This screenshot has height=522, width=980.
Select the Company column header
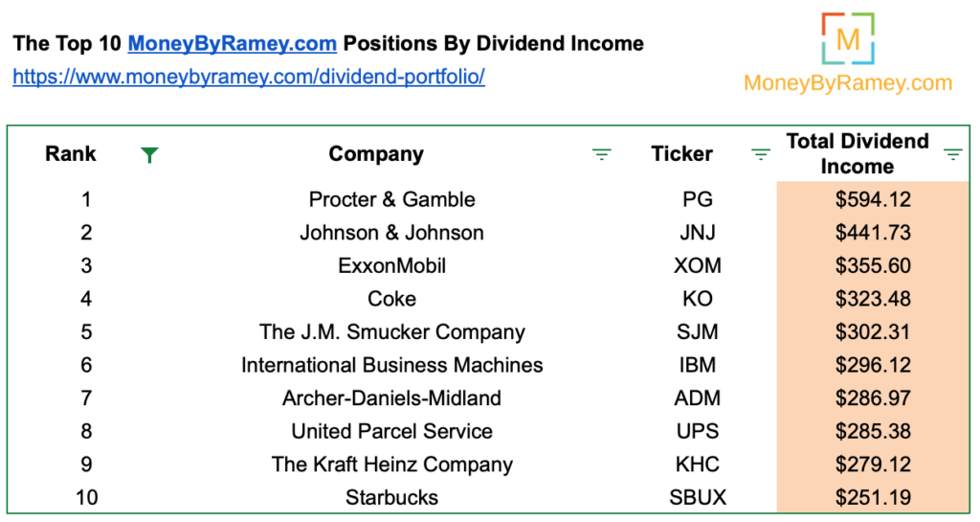376,154
